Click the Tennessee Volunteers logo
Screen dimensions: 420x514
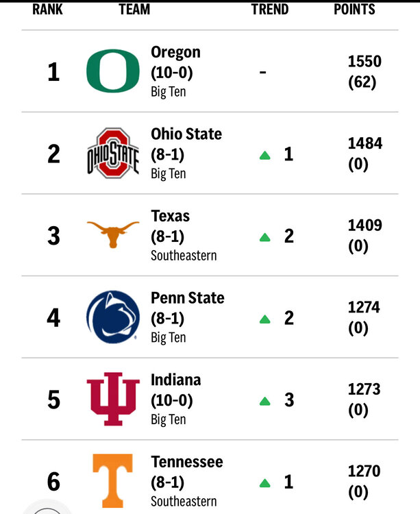pyautogui.click(x=113, y=480)
